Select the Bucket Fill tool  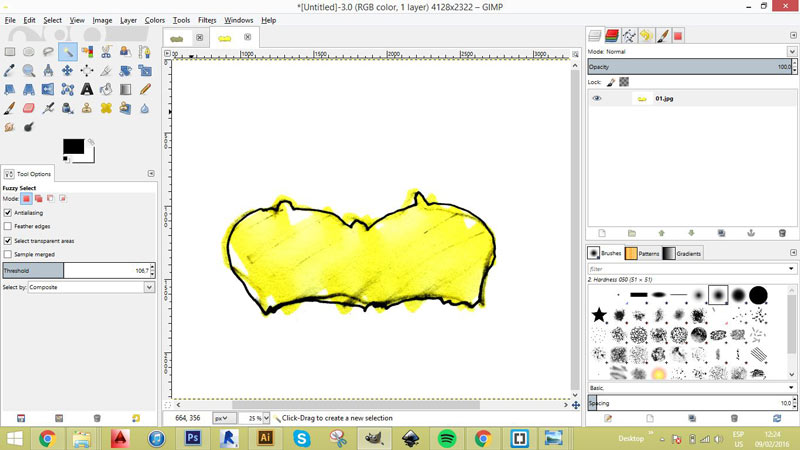pos(106,89)
